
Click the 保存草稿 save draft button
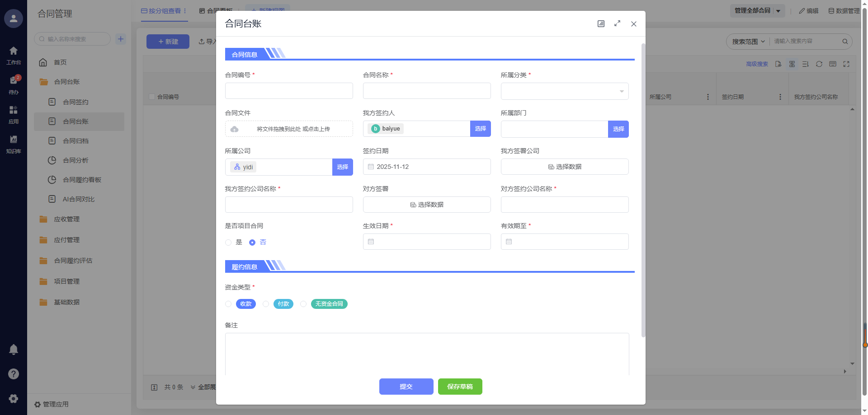460,387
